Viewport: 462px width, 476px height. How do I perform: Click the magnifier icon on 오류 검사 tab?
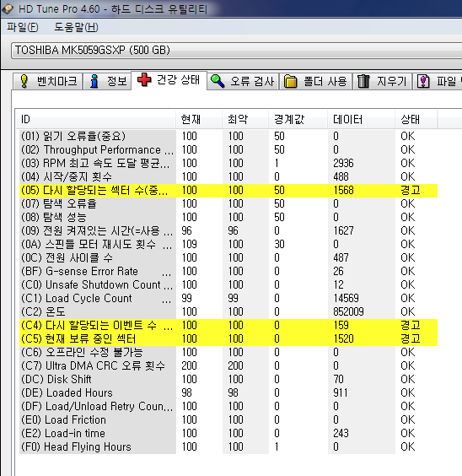218,81
